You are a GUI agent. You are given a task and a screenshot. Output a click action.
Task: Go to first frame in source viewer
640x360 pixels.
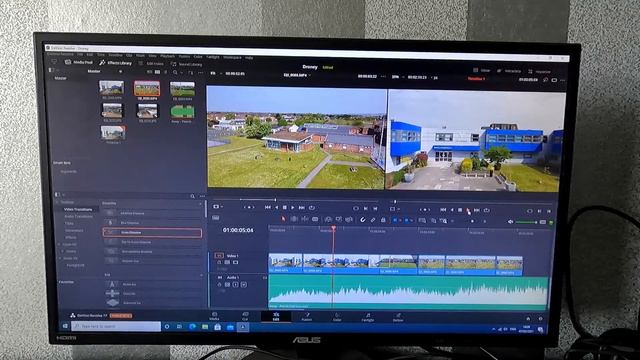(x=267, y=207)
